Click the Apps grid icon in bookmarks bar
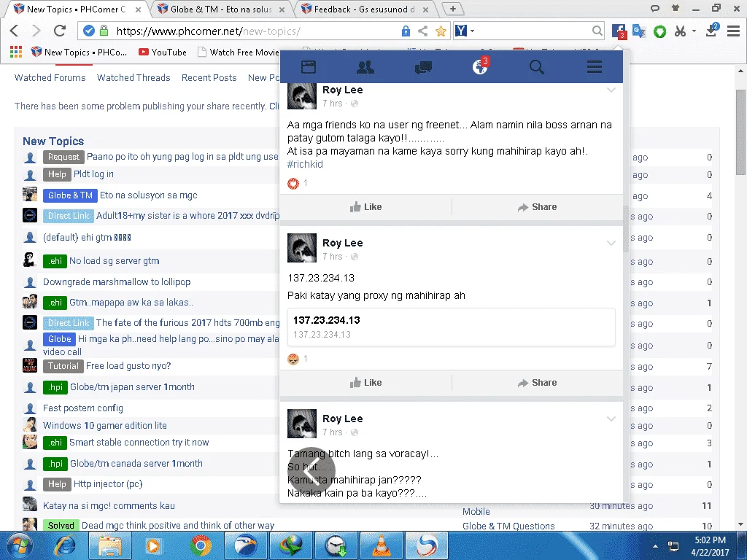This screenshot has width=747, height=560. pos(16,52)
